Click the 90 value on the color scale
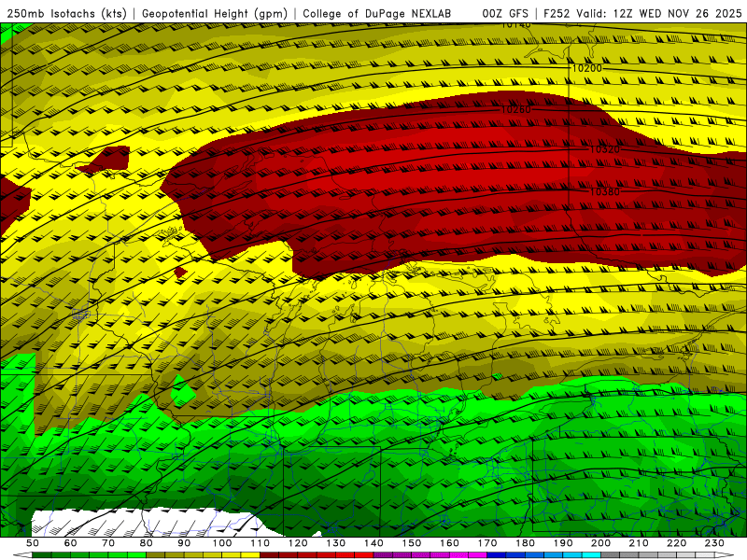 pos(184,543)
